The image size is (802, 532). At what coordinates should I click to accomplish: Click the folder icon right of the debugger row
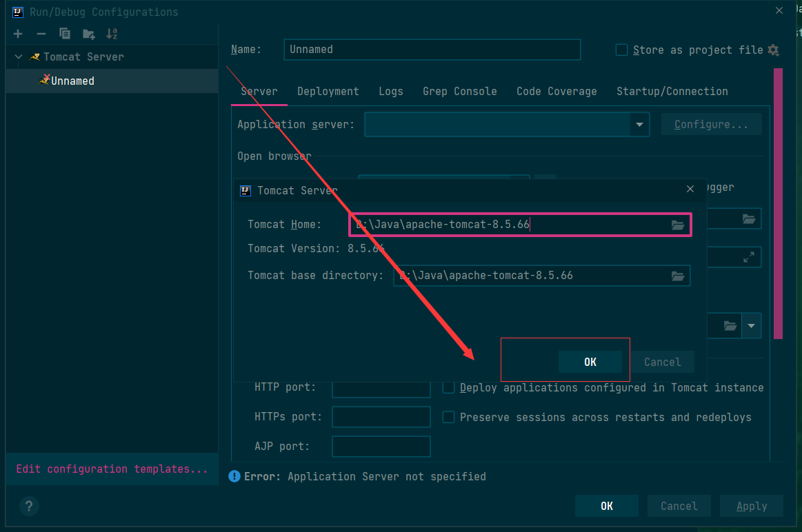pyautogui.click(x=749, y=218)
